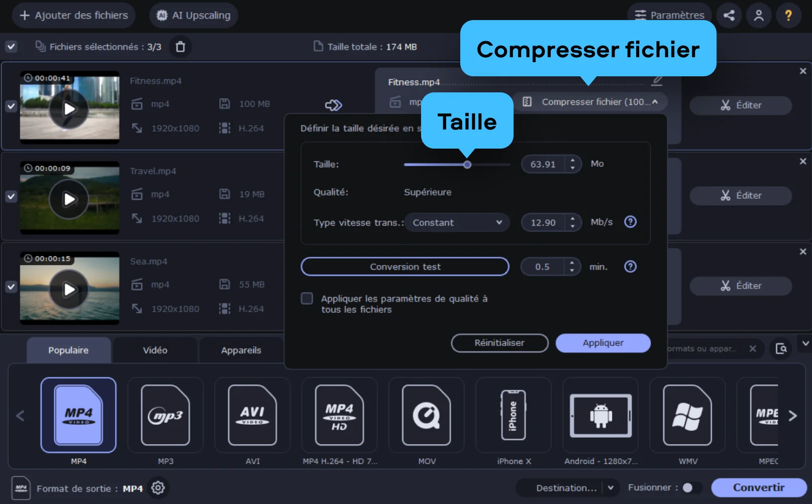
Task: Click Éditer for Travel.mp4
Action: pos(741,196)
